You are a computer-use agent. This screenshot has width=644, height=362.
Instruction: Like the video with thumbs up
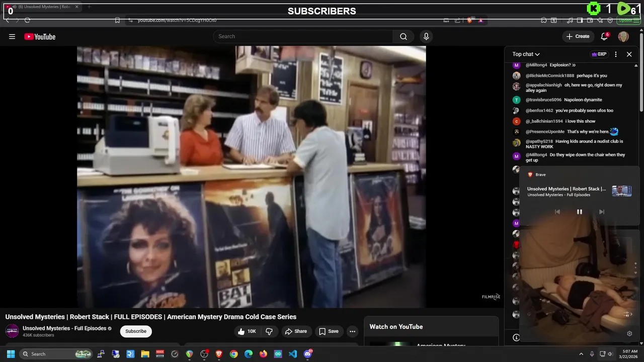(x=246, y=331)
